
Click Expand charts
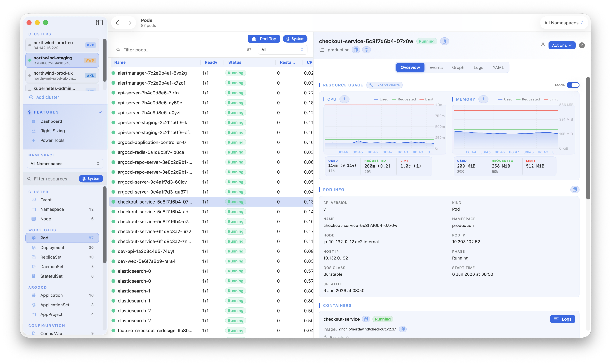(384, 85)
